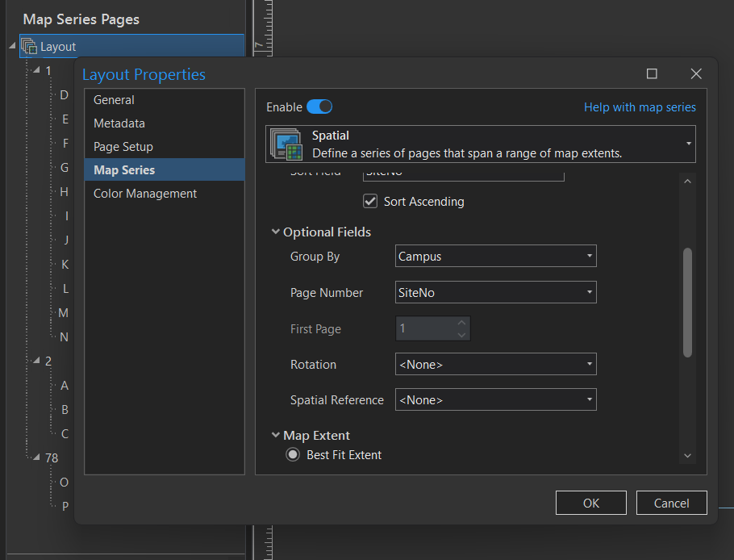This screenshot has height=560, width=734.
Task: Click the Layout icon in Map Series Pages
Action: click(x=29, y=45)
